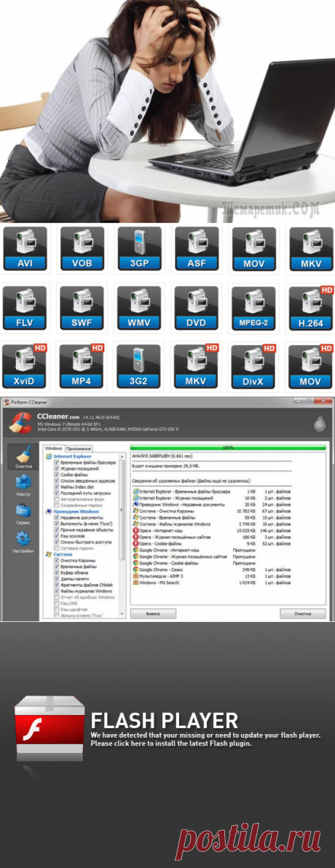Switch to the Приложения tab
335x868 pixels.
click(78, 449)
